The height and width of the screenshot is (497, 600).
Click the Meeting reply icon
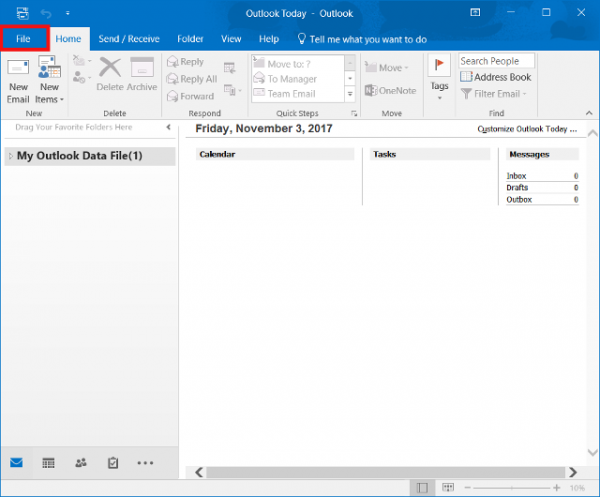pos(230,68)
